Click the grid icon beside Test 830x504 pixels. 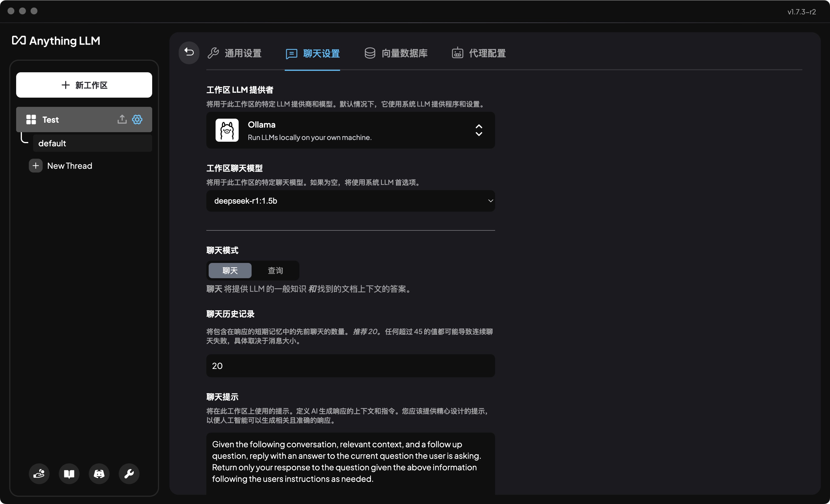31,120
